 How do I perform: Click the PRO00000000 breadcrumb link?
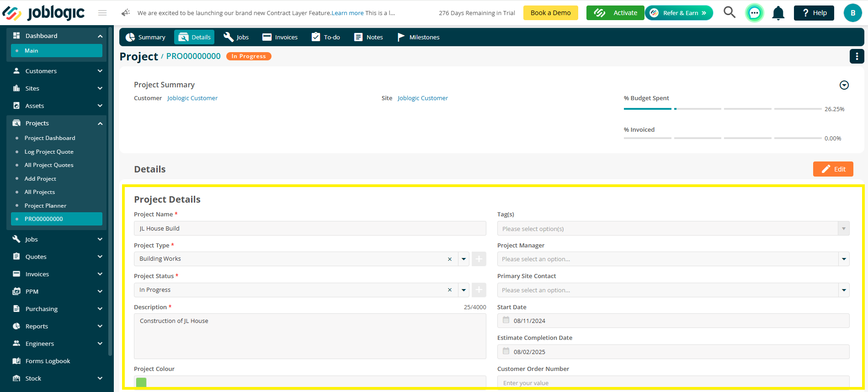(x=193, y=56)
